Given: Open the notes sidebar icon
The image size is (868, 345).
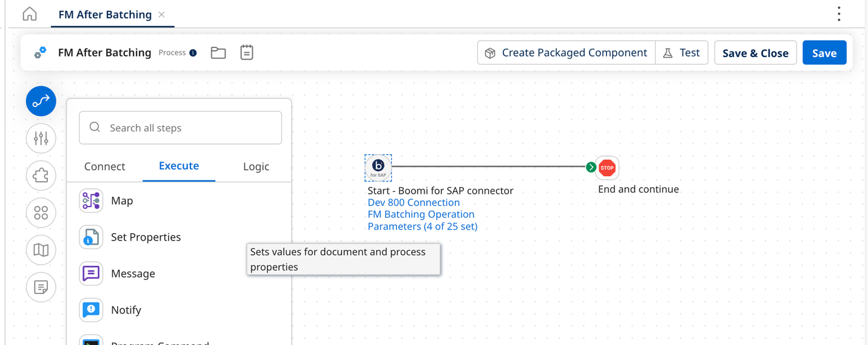Looking at the screenshot, I should (x=41, y=287).
